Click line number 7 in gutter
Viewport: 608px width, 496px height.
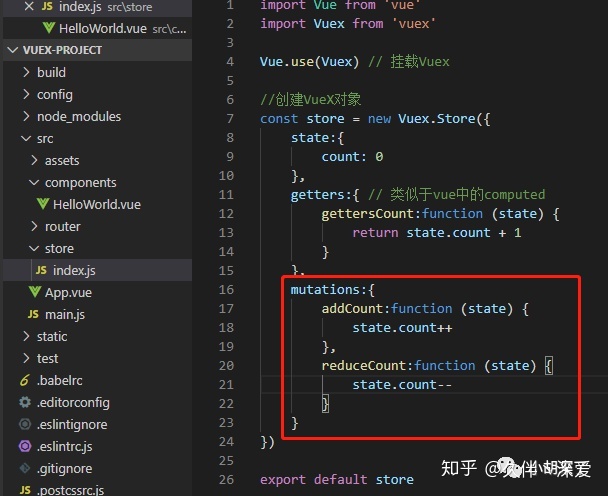230,118
